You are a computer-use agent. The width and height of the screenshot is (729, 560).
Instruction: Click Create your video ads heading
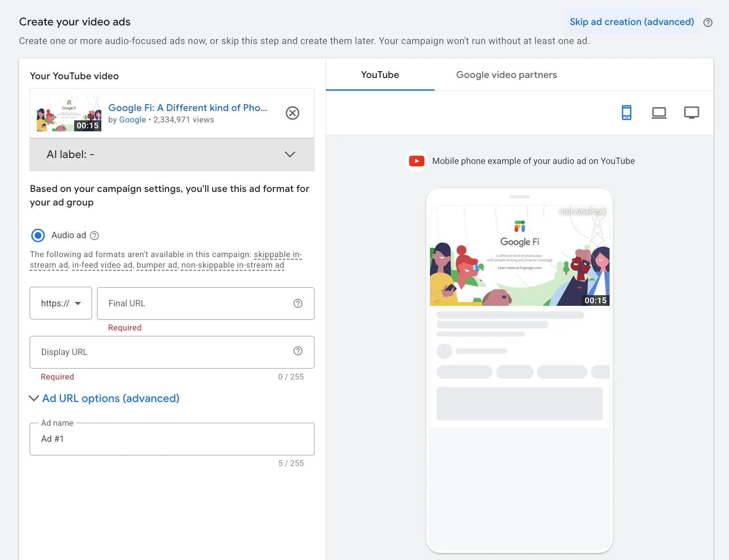tap(75, 22)
